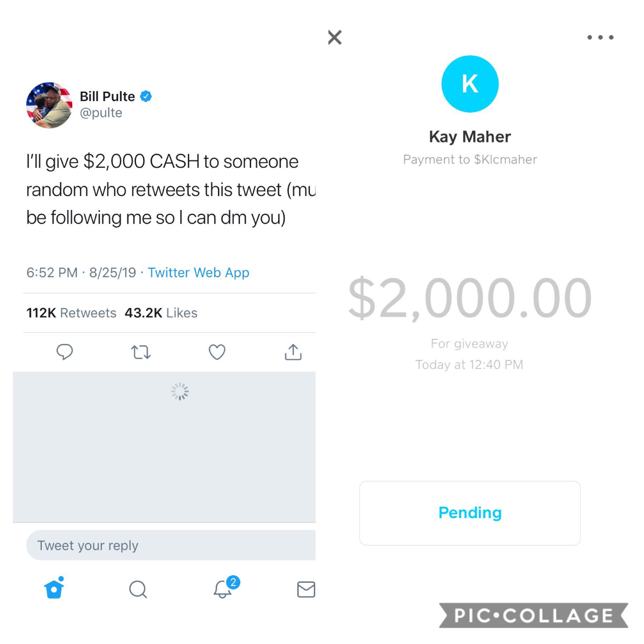Open the Twitter search tab
Image resolution: width=644 pixels, height=644 pixels.
(x=138, y=589)
